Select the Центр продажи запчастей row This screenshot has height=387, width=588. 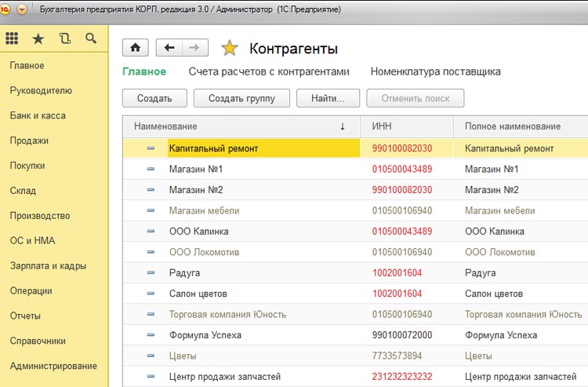click(x=224, y=377)
